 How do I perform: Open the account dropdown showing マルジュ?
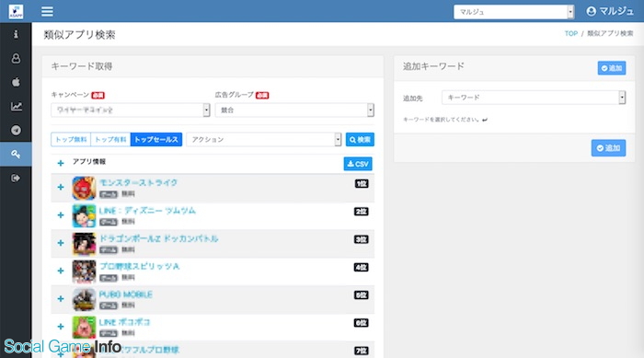[x=513, y=12]
